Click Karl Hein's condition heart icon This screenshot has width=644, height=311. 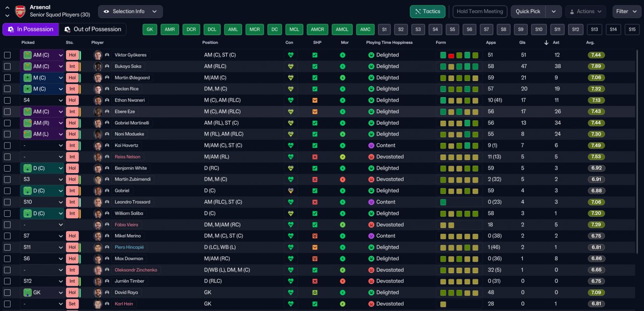pyautogui.click(x=290, y=304)
